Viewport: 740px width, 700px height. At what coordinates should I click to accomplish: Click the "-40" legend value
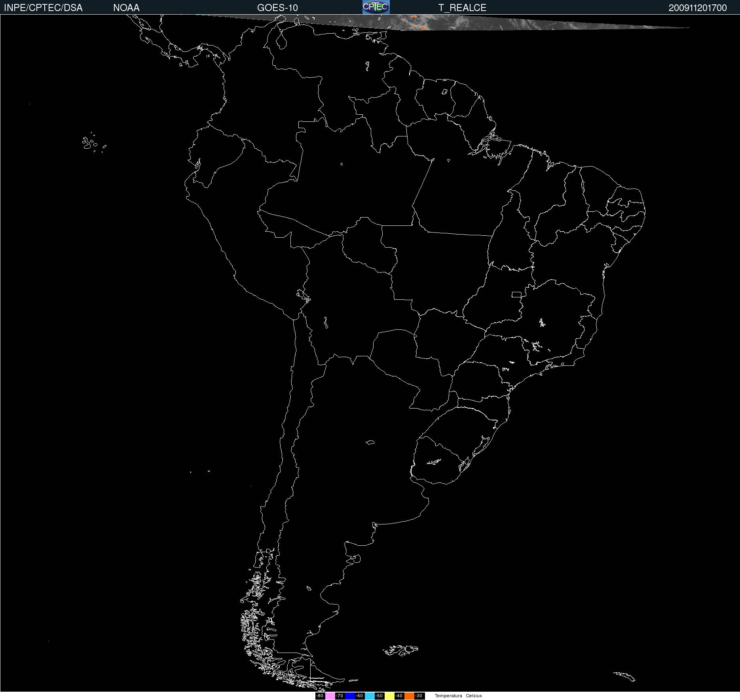click(399, 696)
